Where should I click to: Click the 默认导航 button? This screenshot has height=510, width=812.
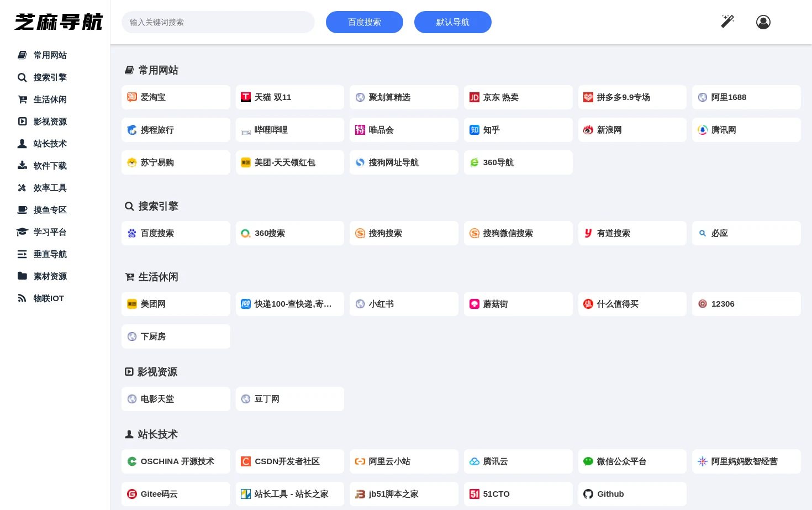453,22
